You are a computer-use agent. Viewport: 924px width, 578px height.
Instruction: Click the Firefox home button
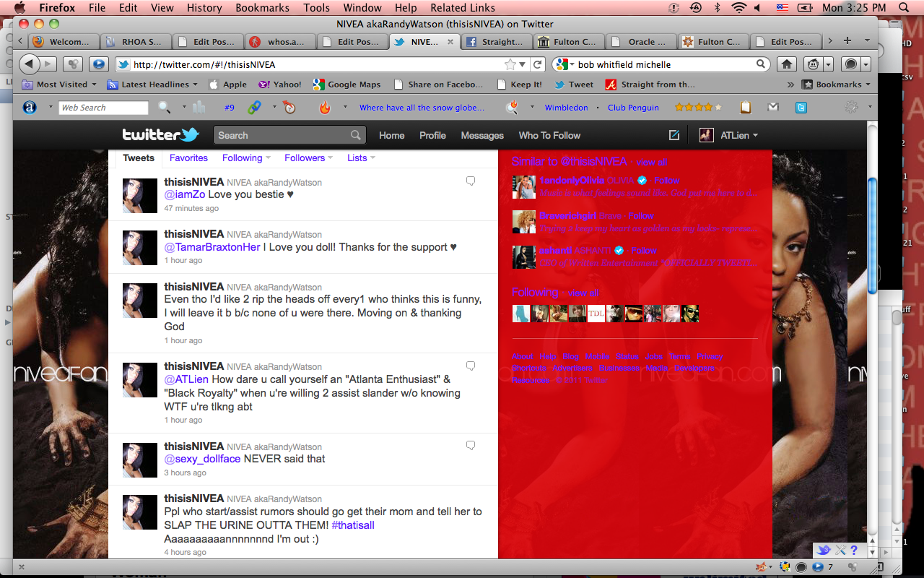[788, 64]
